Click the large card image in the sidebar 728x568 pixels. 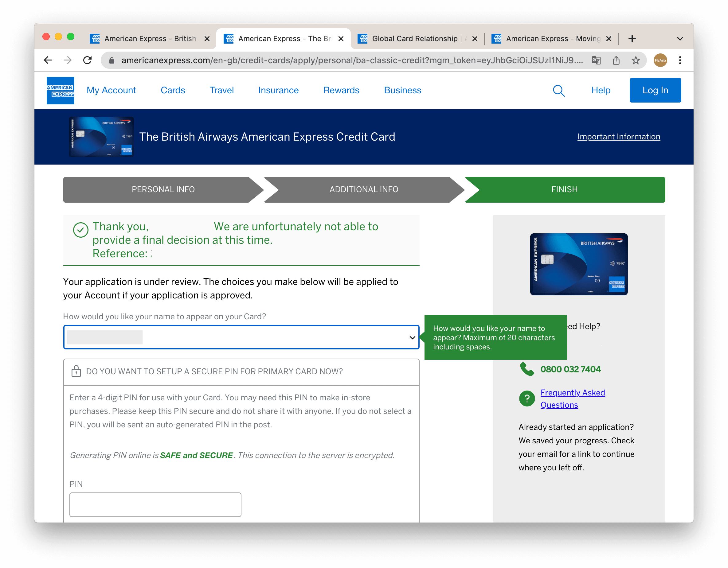[579, 264]
